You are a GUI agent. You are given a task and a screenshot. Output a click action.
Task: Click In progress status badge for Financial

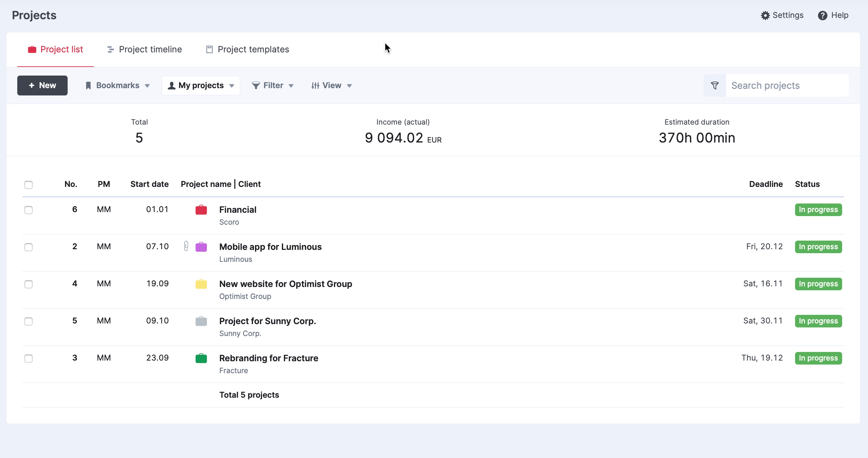click(x=819, y=210)
